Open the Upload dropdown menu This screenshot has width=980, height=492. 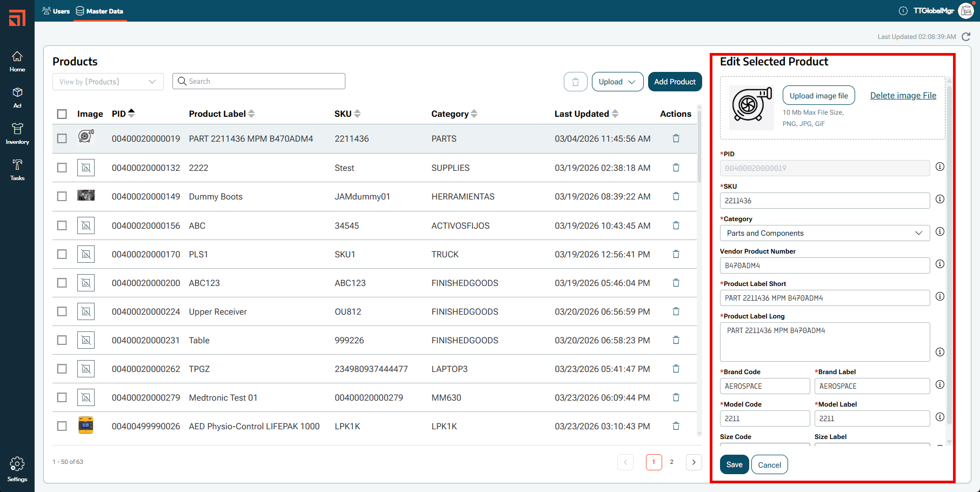click(x=617, y=81)
